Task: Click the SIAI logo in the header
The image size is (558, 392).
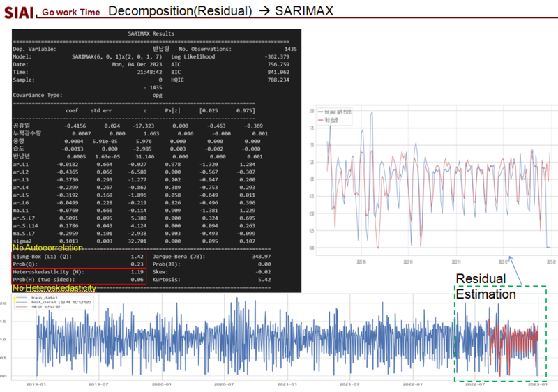Action: click(x=18, y=13)
